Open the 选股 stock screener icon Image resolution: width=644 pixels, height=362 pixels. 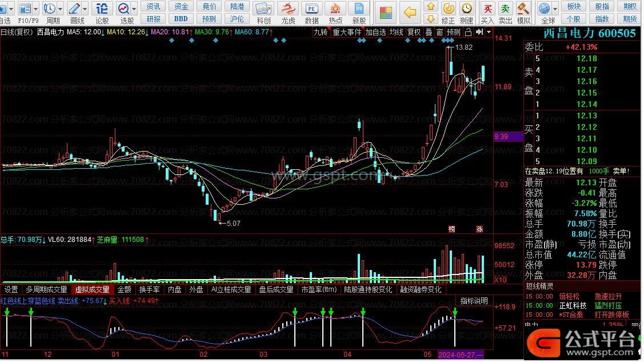pyautogui.click(x=123, y=8)
